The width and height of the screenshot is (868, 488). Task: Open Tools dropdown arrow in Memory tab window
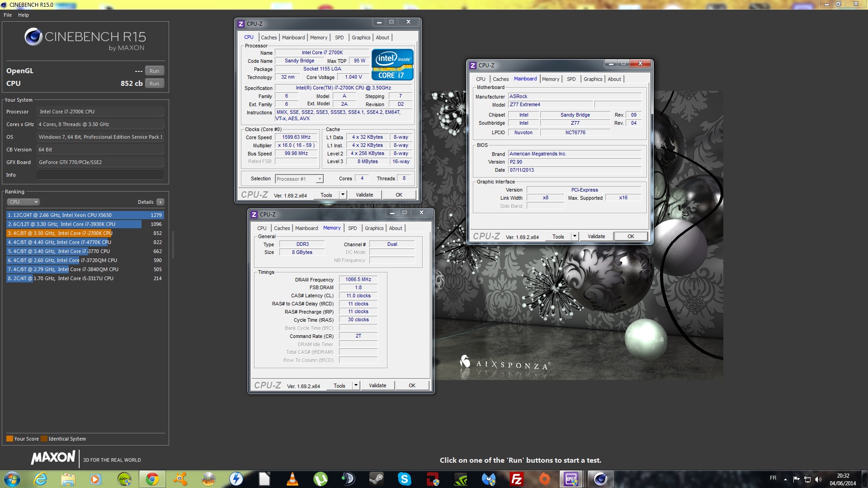click(x=356, y=385)
